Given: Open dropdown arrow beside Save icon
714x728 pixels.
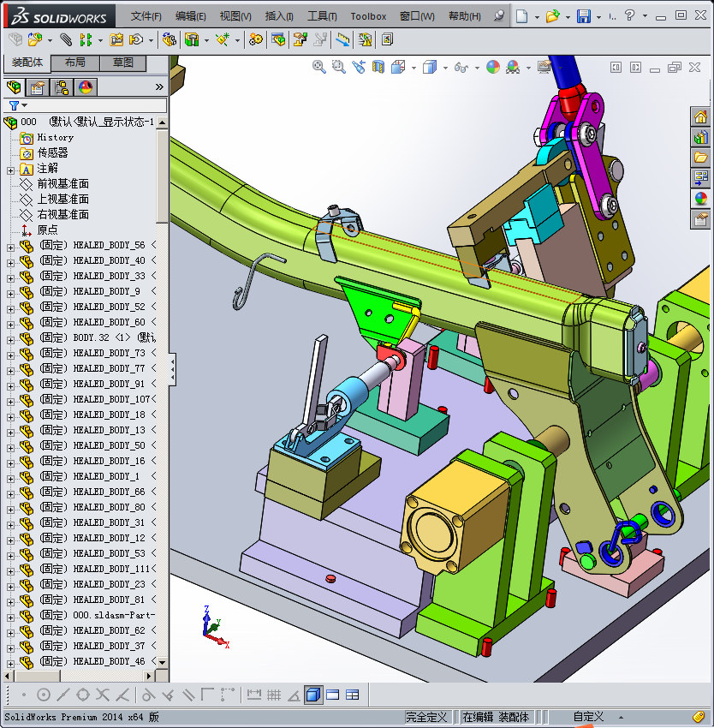Looking at the screenshot, I should click(599, 17).
